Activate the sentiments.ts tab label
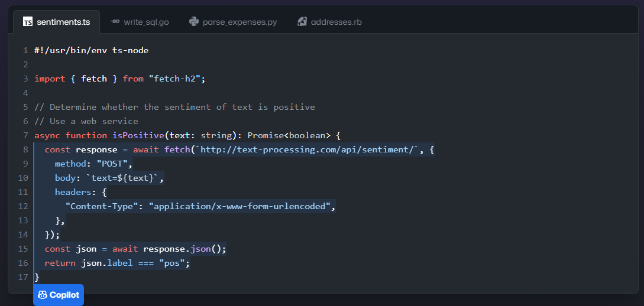Image resolution: width=644 pixels, height=306 pixels. tap(63, 22)
